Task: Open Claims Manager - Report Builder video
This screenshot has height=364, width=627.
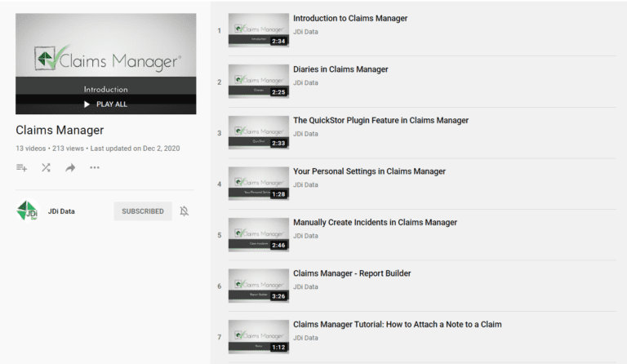Action: click(x=352, y=273)
